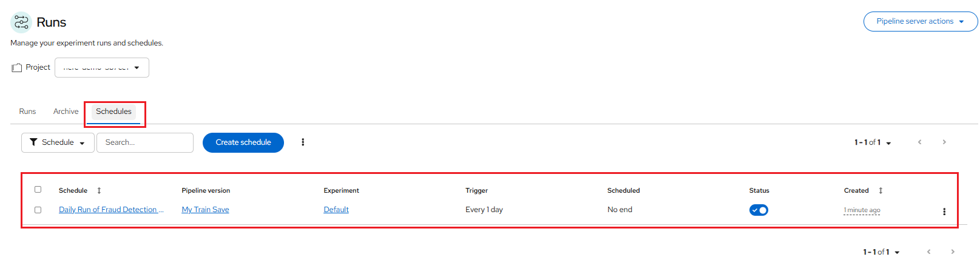Click the Create schedule button
Image resolution: width=980 pixels, height=260 pixels.
point(243,142)
